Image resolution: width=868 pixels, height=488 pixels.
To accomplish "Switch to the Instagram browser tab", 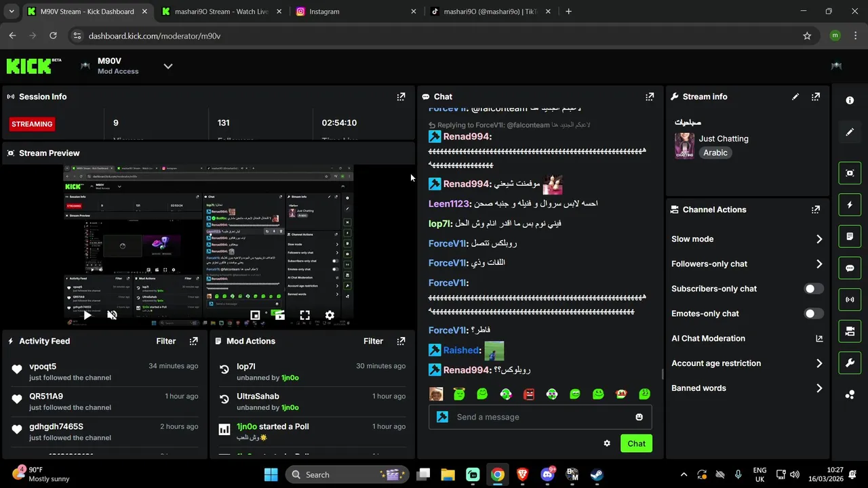I will coord(356,12).
